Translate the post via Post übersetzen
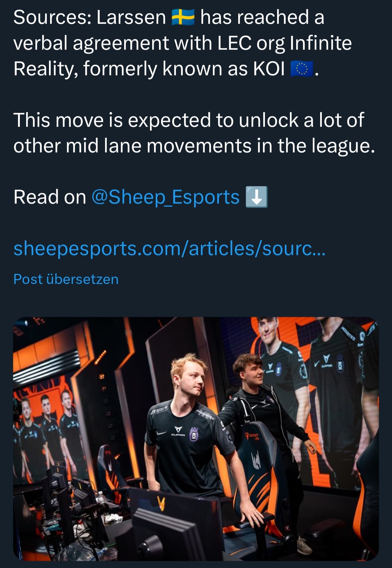Viewport: 392px width, 568px height. click(66, 279)
